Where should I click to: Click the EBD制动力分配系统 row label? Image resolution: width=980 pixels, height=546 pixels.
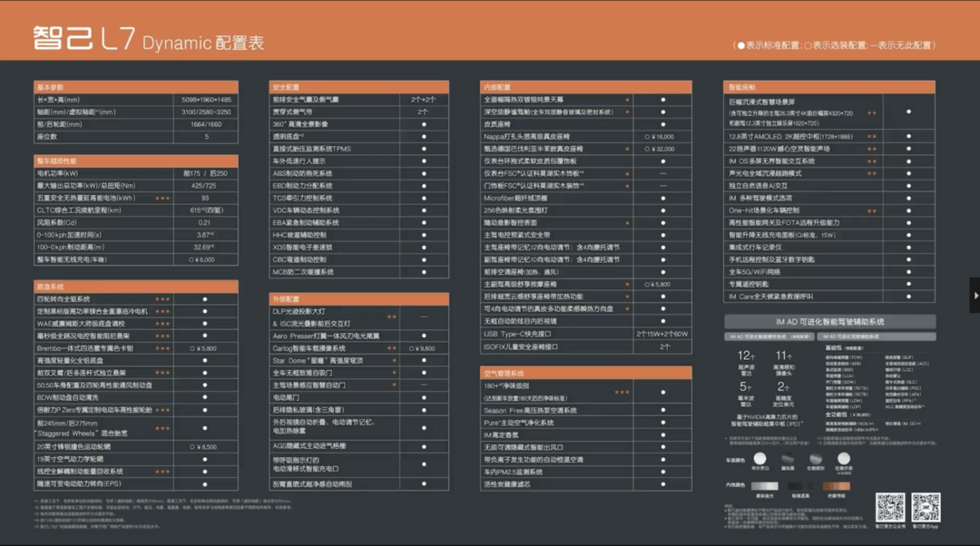(302, 186)
